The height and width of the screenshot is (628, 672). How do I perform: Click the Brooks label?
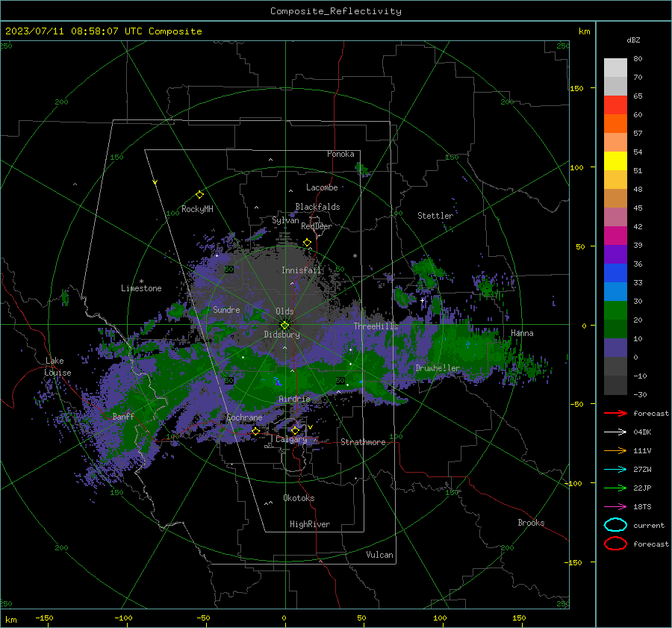[x=531, y=523]
